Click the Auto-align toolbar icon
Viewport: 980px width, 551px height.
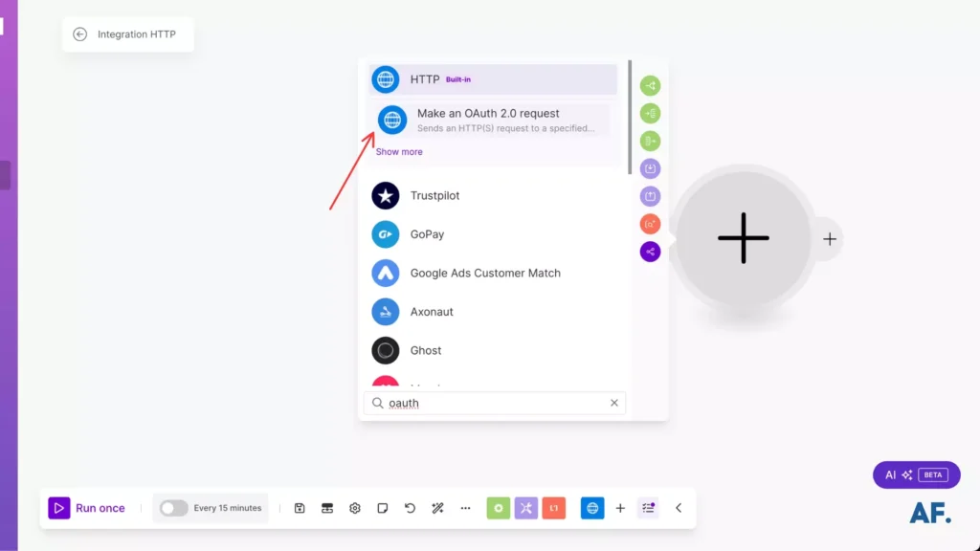[327, 508]
